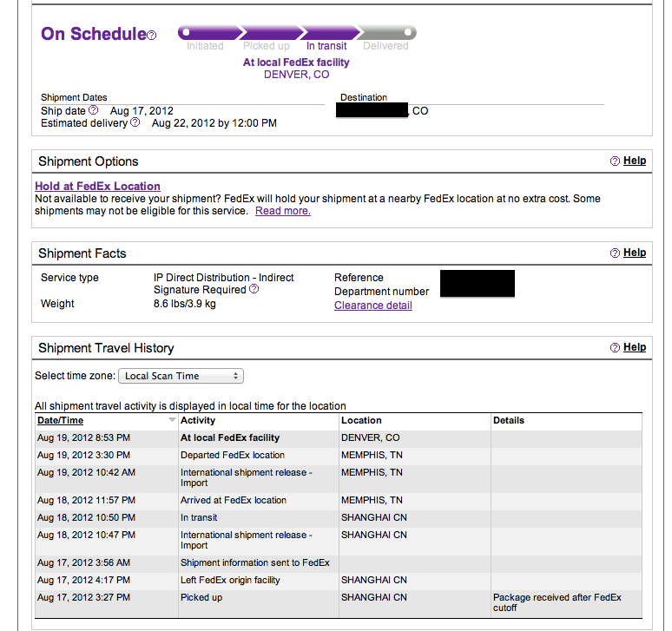Screen dimensions: 672x631
Task: Click the 'Aug 18, 2012 10:47 PM' cell
Action: click(106, 541)
